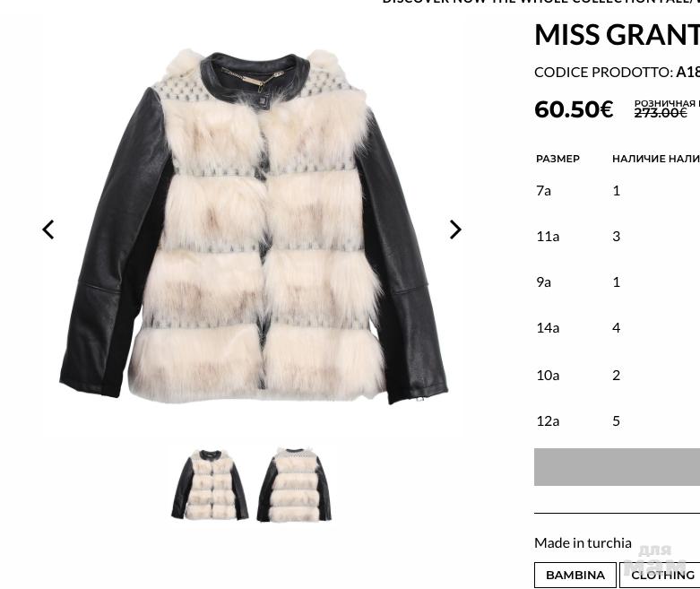
Task: Select size 9a row
Action: [x=617, y=282]
